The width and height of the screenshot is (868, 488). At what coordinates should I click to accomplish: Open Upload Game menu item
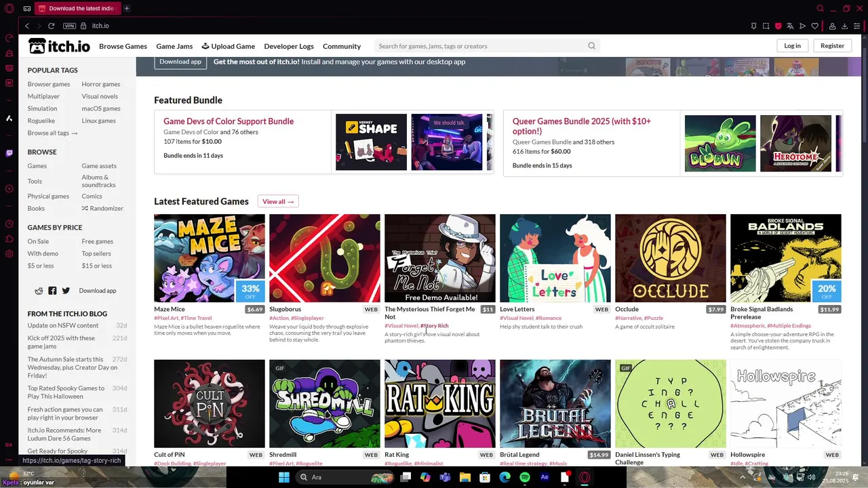click(x=229, y=46)
